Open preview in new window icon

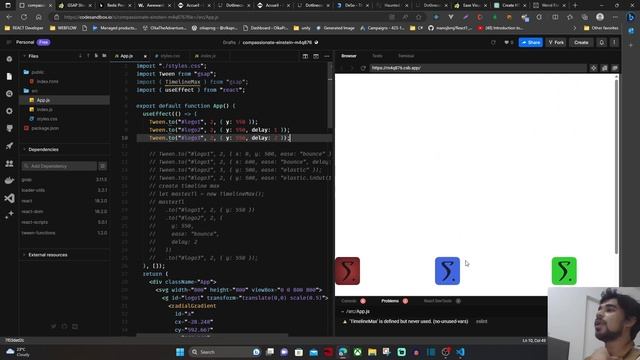pos(604,68)
